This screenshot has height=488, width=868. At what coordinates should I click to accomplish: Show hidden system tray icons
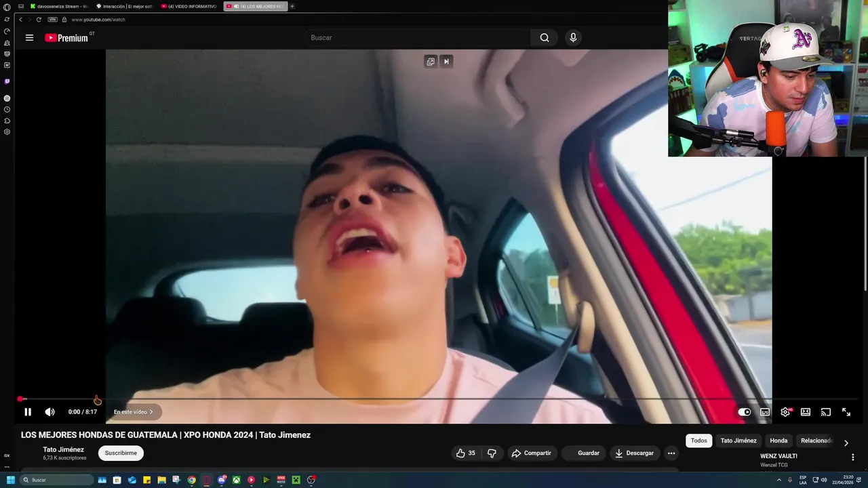coord(779,480)
